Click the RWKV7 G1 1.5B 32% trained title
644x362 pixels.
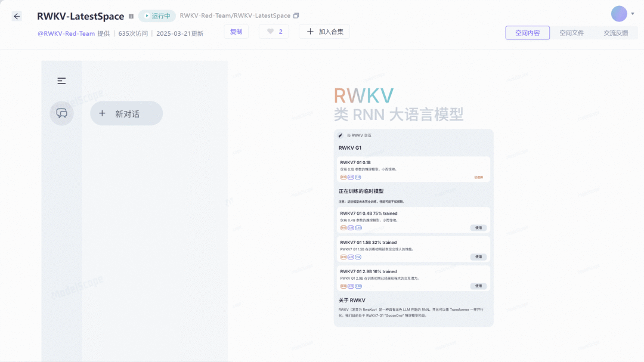[367, 243]
